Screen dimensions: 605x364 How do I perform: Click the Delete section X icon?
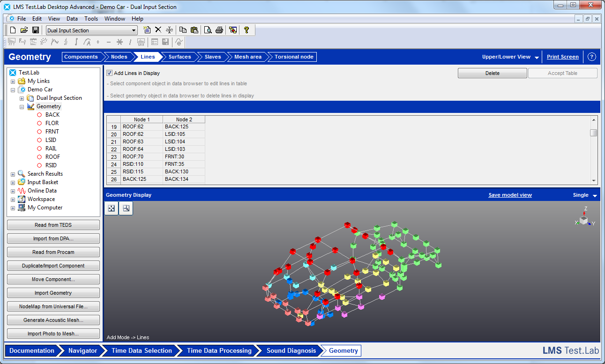[x=158, y=30]
